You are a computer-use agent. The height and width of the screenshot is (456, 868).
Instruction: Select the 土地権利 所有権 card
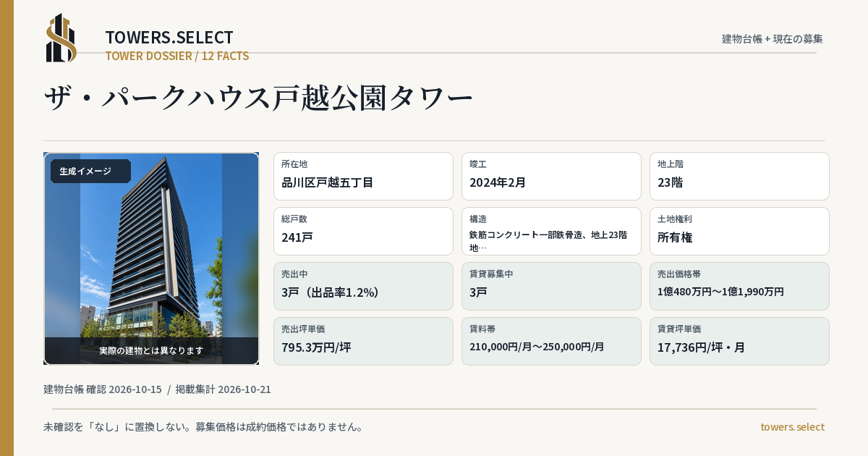tap(739, 231)
